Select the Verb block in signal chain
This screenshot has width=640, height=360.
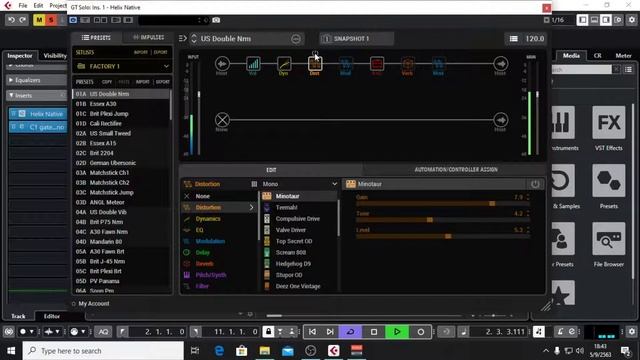point(407,64)
